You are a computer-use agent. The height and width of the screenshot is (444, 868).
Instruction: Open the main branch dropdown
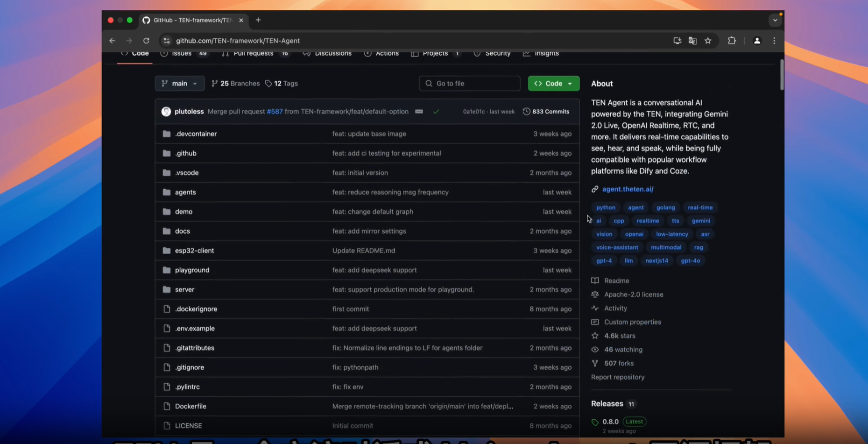point(179,83)
